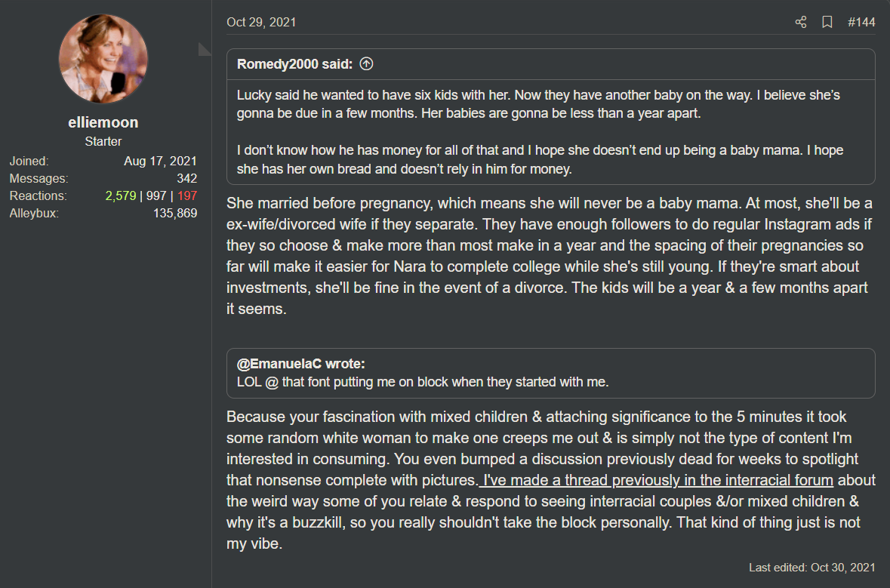The height and width of the screenshot is (588, 890).
Task: Click "@EmanuelaC wrote:" quote heading
Action: 300,364
